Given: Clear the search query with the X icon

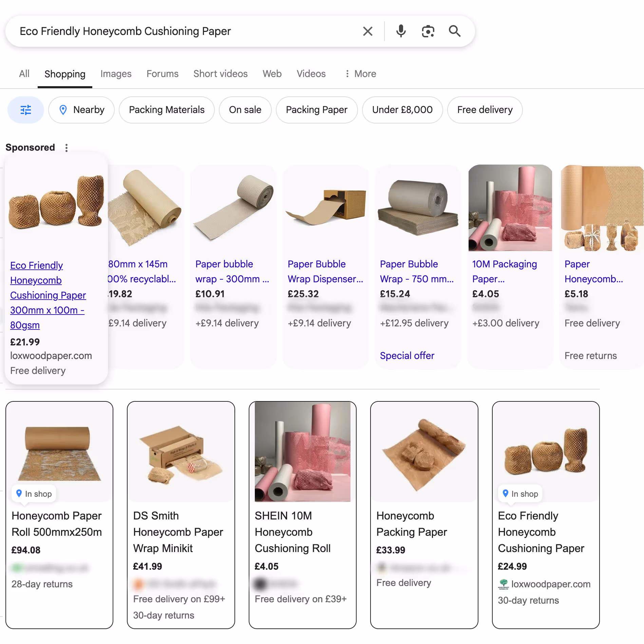Looking at the screenshot, I should coord(367,31).
